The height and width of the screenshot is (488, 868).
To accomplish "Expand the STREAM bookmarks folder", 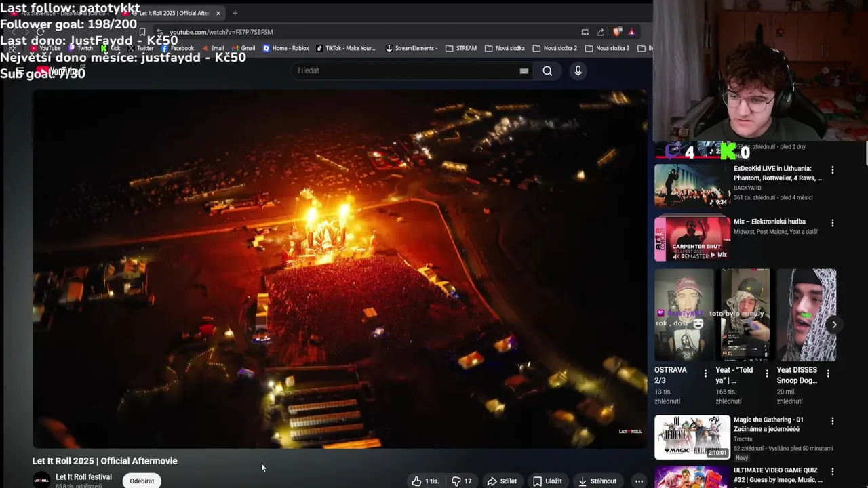I will [461, 48].
